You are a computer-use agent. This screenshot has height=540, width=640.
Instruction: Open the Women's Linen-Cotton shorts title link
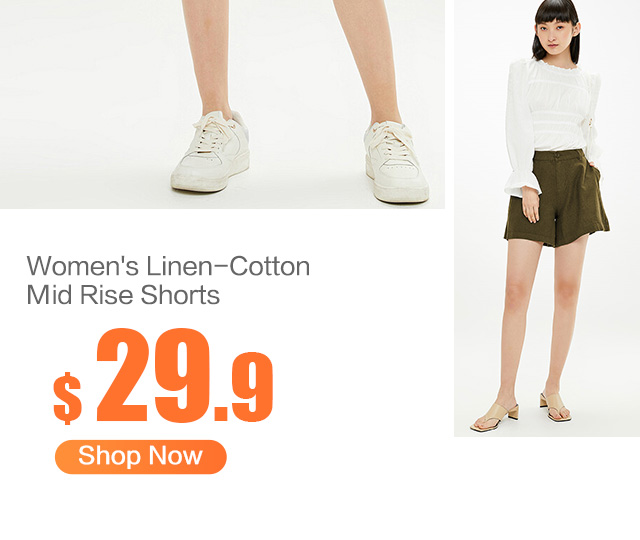tap(168, 280)
